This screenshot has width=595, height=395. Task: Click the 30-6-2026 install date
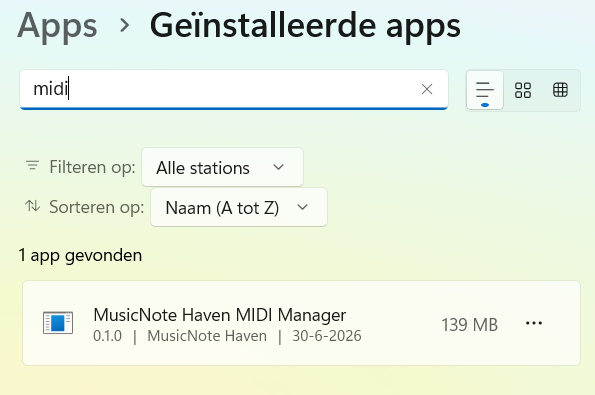click(327, 336)
